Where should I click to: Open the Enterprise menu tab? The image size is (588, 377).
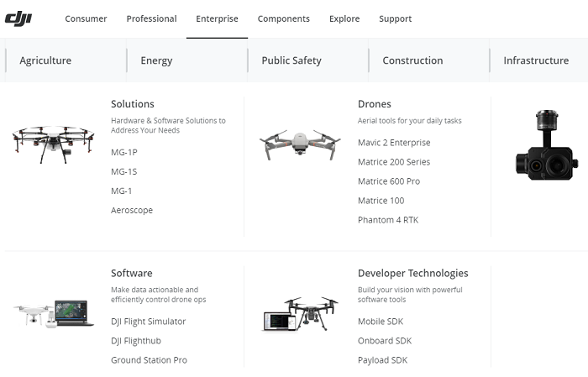tap(217, 18)
